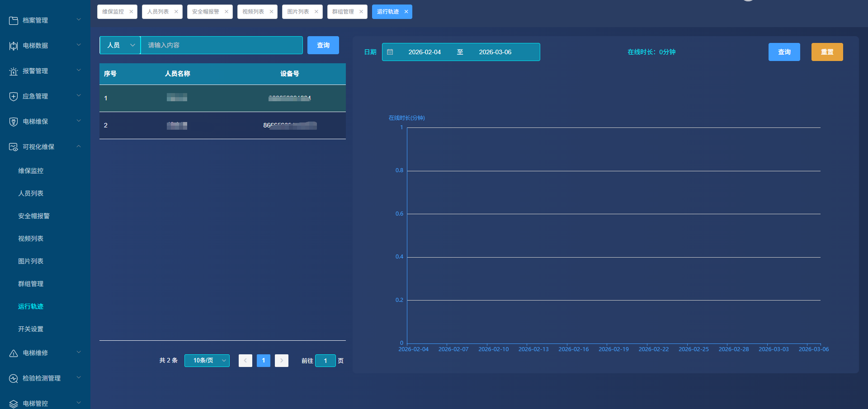Click the 档案管理 folder icon

click(x=14, y=20)
